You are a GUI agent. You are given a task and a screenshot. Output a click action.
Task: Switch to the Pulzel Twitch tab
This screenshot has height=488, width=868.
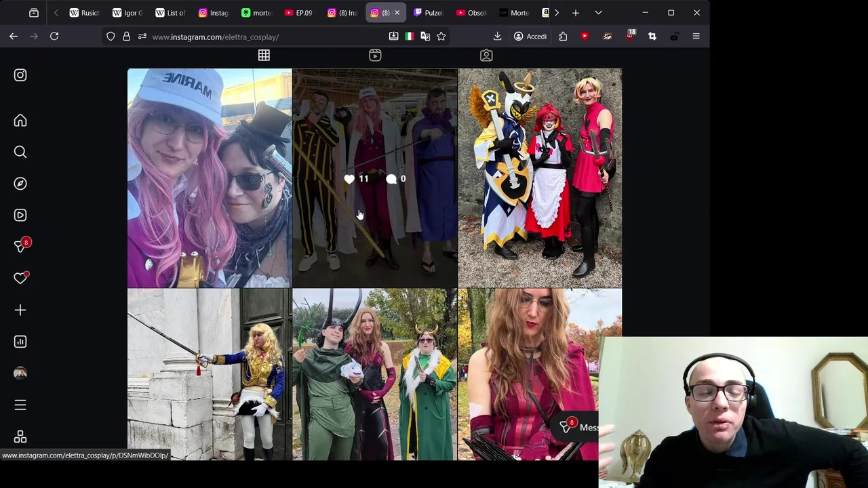tap(428, 13)
